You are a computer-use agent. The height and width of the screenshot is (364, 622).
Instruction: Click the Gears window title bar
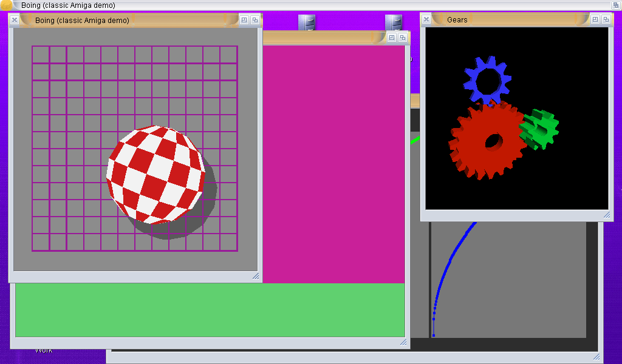pos(516,19)
